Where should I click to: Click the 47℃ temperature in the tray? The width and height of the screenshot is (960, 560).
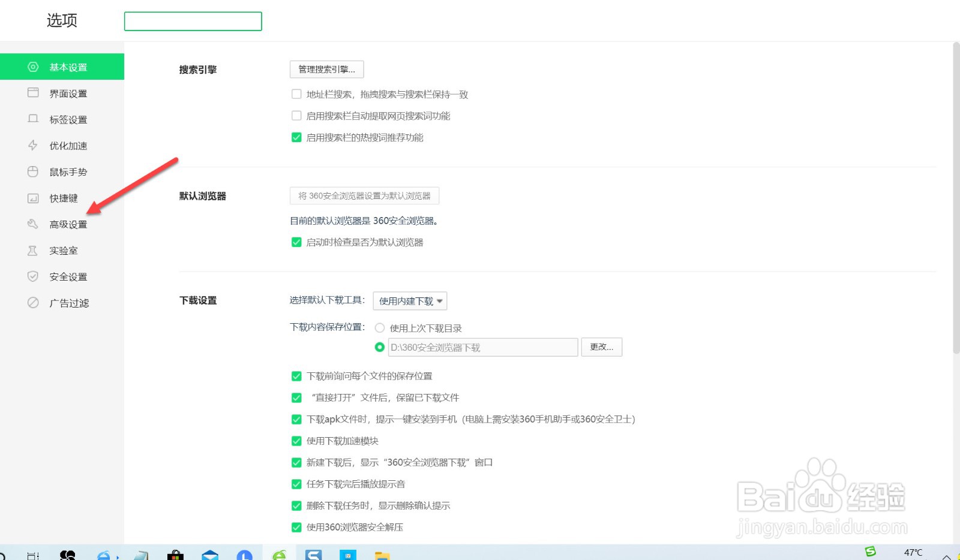pos(913,552)
